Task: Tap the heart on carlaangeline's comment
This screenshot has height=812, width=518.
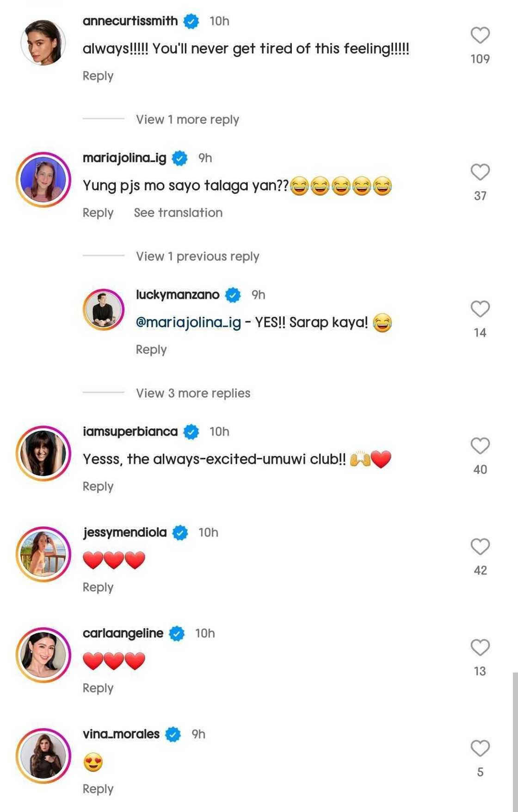Action: pos(480,648)
